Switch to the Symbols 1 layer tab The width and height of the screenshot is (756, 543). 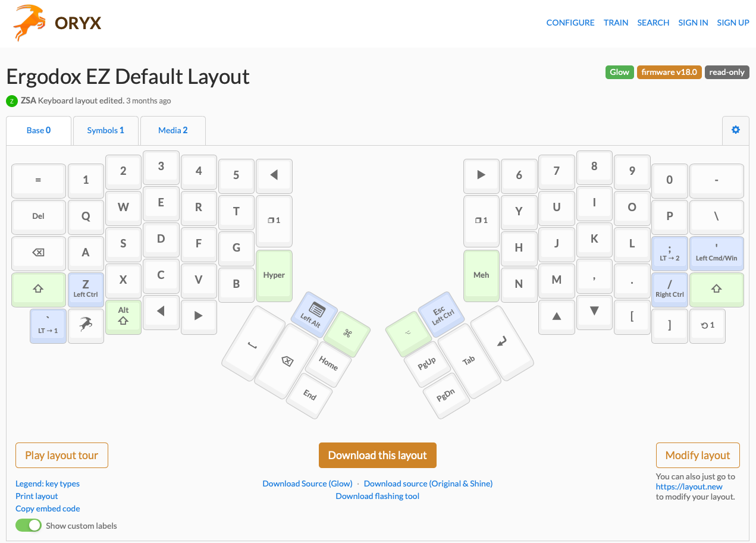coord(105,130)
